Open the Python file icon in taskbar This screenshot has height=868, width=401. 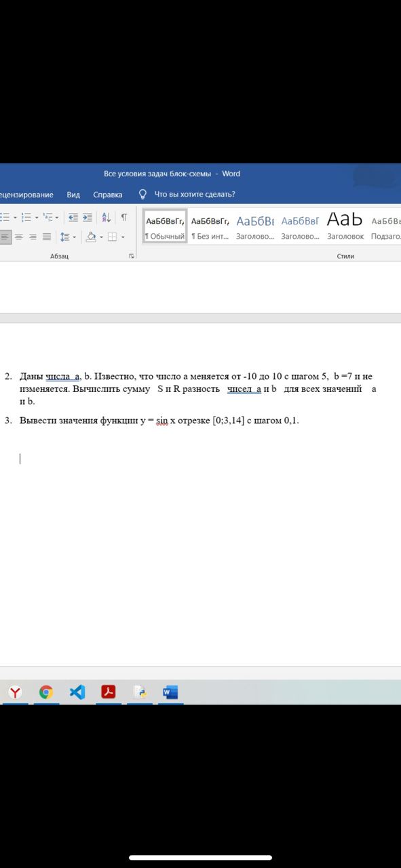pyautogui.click(x=140, y=692)
